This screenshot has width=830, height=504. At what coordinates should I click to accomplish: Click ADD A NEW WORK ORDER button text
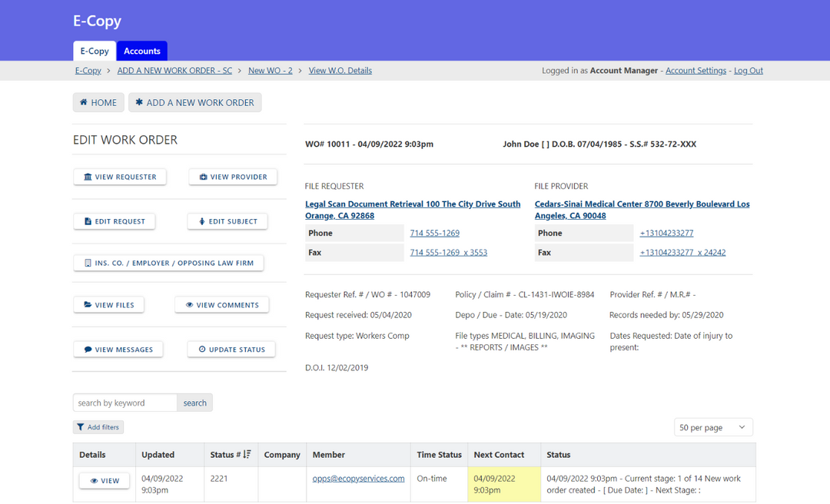(200, 103)
